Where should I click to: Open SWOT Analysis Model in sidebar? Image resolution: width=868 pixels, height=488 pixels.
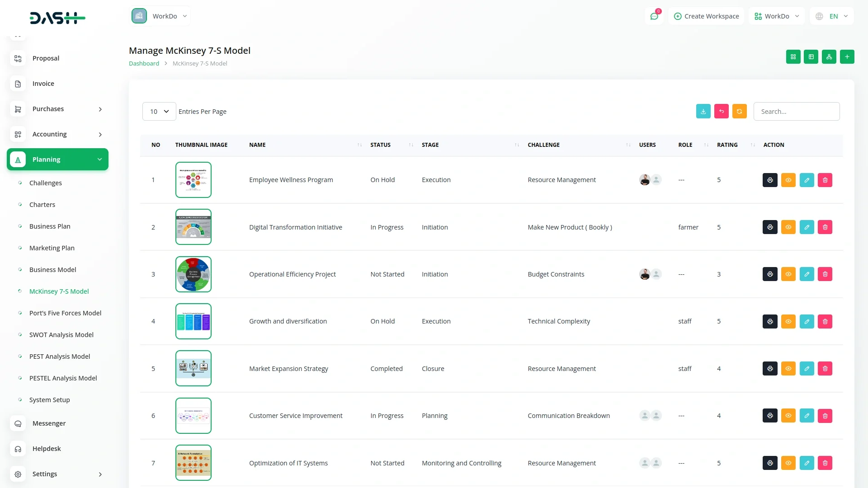click(x=61, y=335)
